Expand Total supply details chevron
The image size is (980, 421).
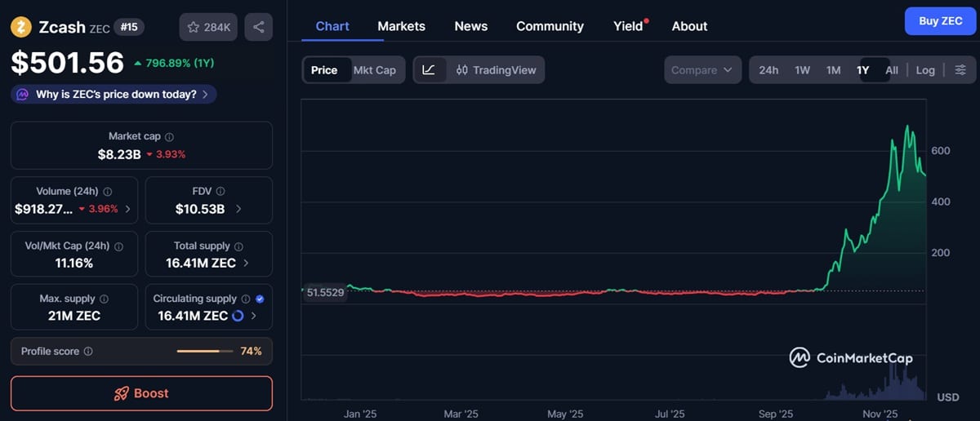pos(247,263)
